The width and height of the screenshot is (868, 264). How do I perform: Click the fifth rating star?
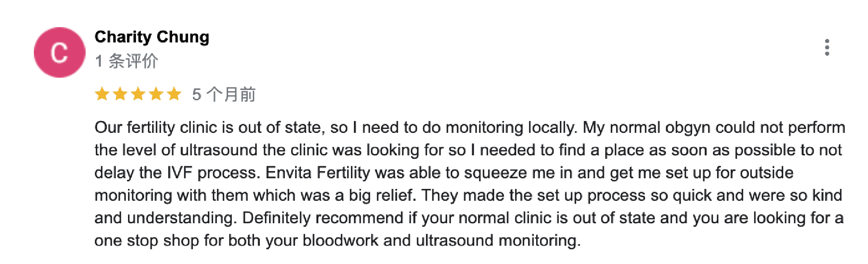pyautogui.click(x=174, y=94)
